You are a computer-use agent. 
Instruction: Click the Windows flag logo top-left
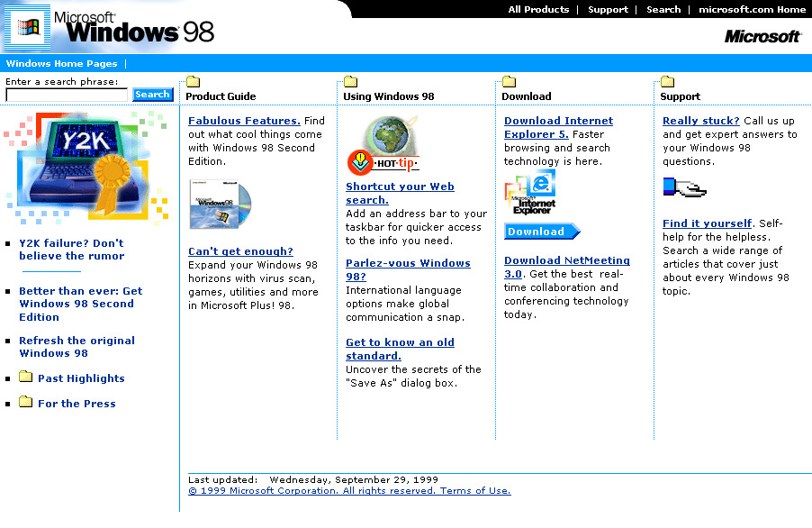[x=26, y=25]
